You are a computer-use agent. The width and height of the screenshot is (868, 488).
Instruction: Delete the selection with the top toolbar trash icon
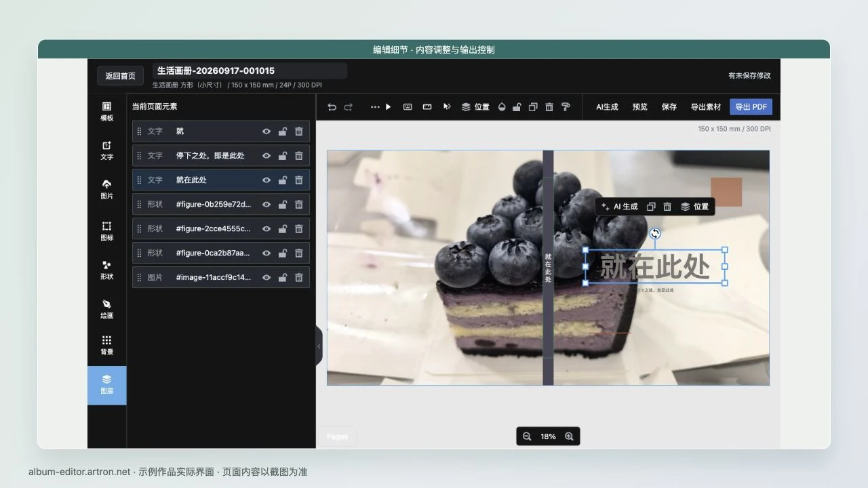click(549, 107)
